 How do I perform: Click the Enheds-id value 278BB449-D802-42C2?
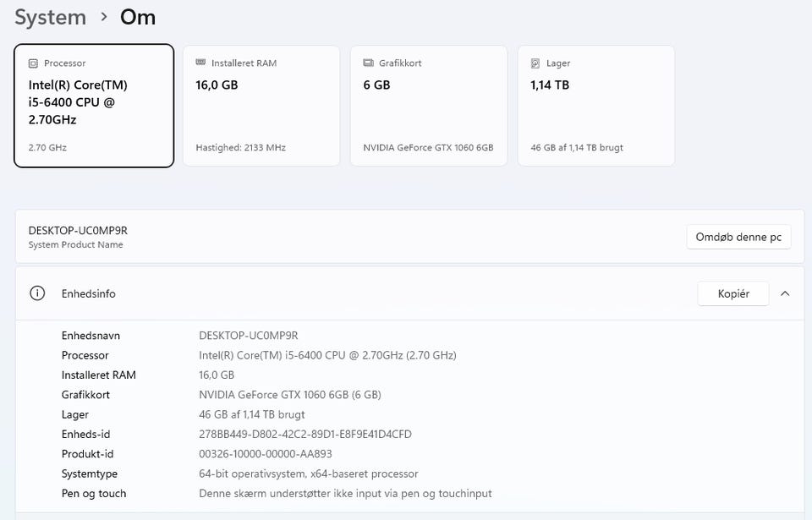(x=305, y=434)
